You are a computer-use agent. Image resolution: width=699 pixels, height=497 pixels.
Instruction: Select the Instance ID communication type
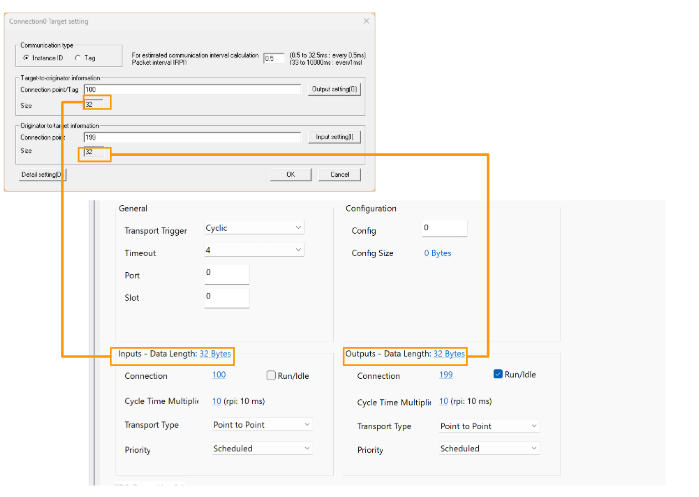25,56
